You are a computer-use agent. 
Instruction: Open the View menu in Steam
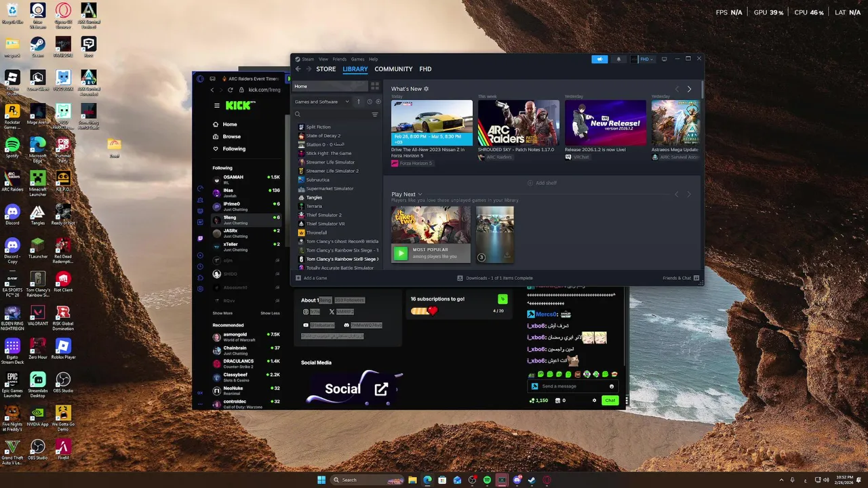coord(323,59)
